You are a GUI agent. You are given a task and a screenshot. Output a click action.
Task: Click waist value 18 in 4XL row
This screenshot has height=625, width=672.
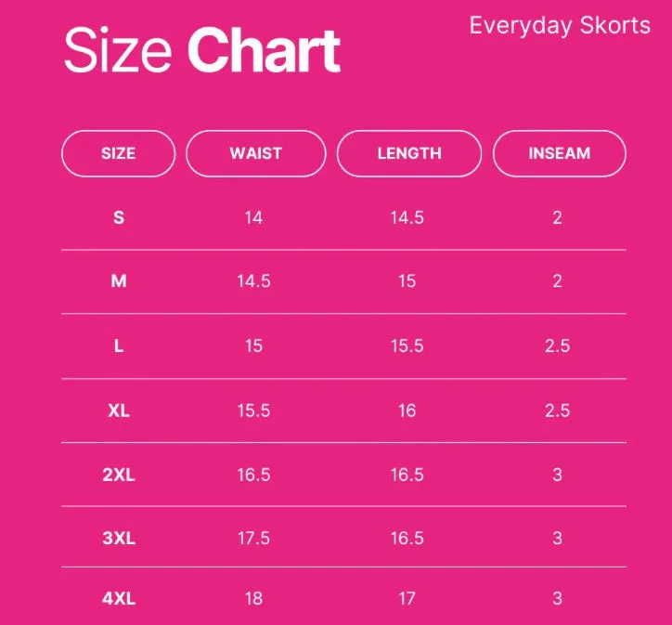point(253,598)
